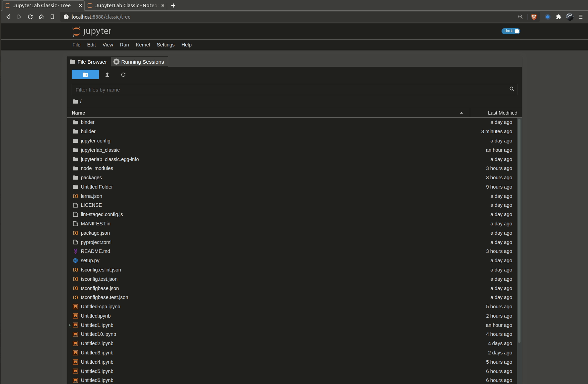Click the Markdown icon beside README.md
Screen dimensions: 588x384
(x=75, y=251)
